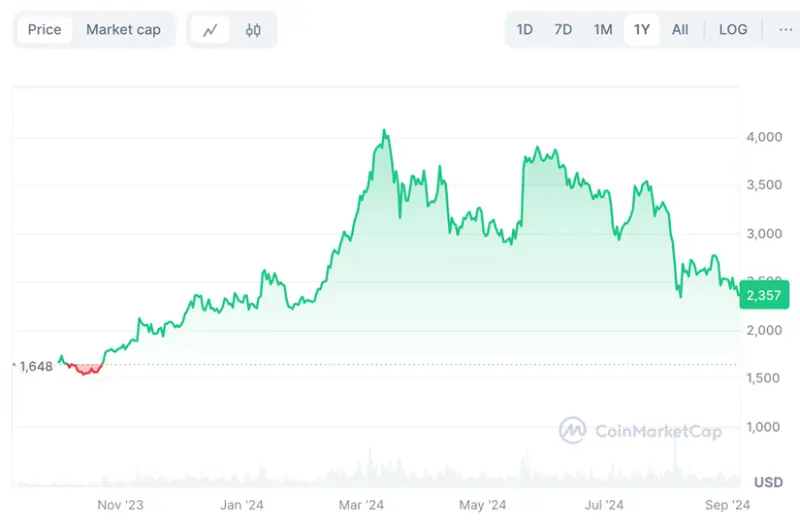The image size is (800, 524).
Task: Click the 1,648 starting price label
Action: click(36, 366)
